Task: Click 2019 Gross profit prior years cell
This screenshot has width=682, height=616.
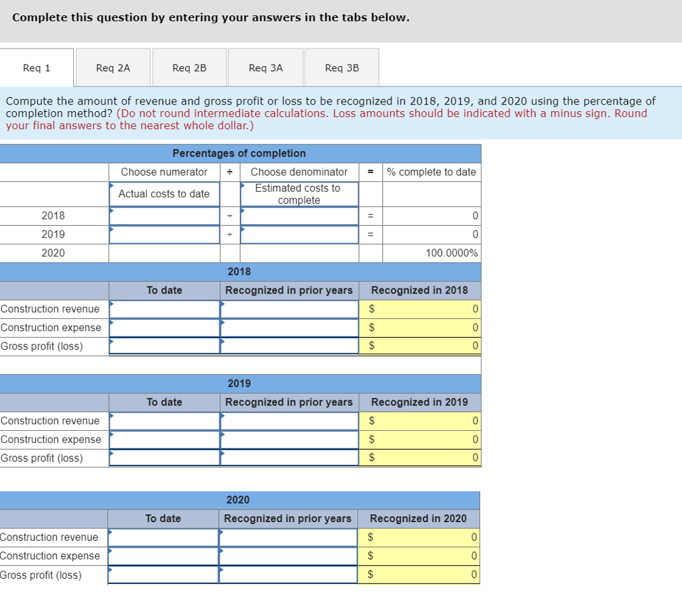Action: [289, 458]
